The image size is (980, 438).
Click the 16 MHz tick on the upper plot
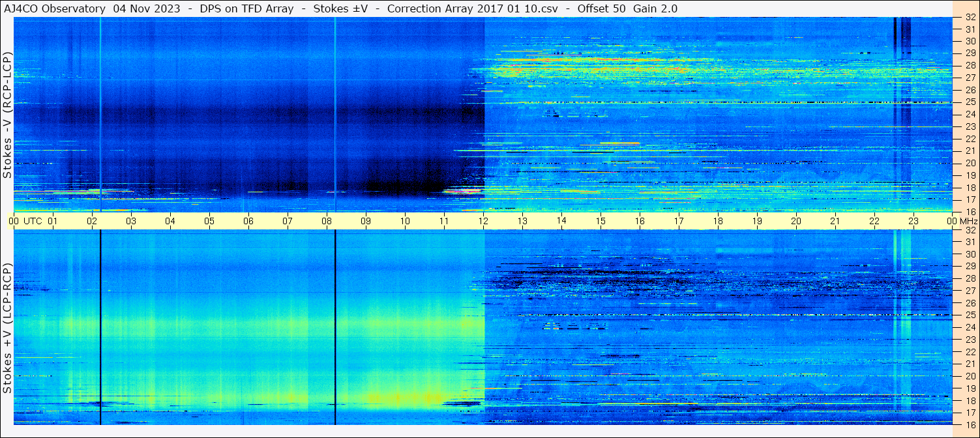click(970, 211)
